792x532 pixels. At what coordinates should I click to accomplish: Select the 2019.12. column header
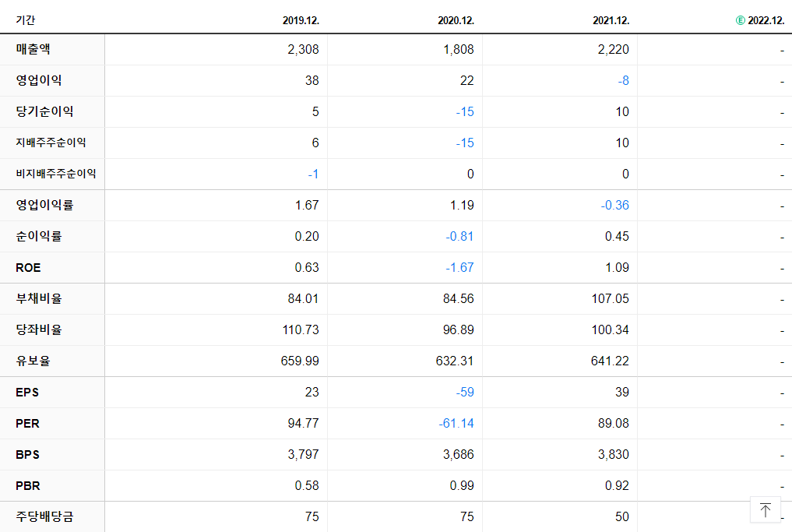pos(301,20)
